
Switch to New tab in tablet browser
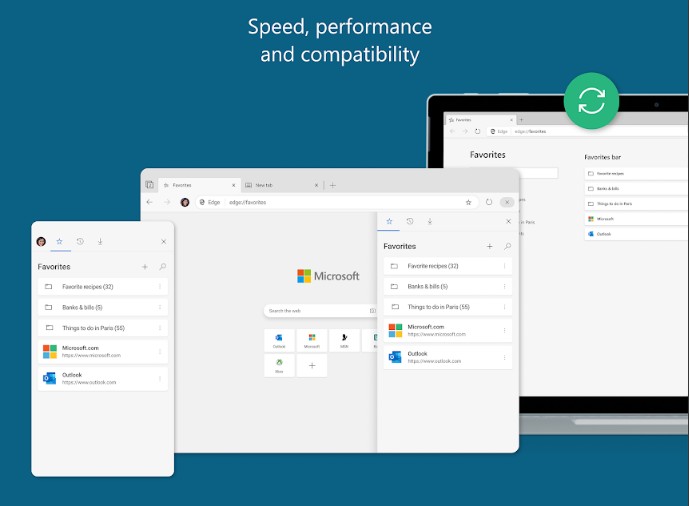pos(281,185)
